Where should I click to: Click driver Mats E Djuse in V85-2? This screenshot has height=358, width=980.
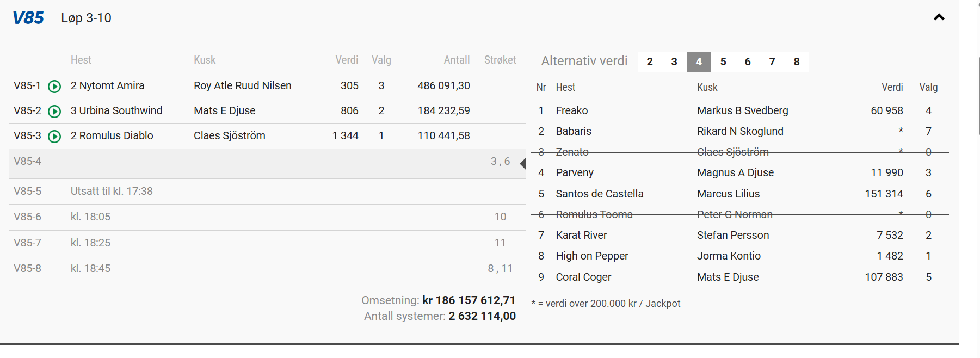tap(224, 111)
